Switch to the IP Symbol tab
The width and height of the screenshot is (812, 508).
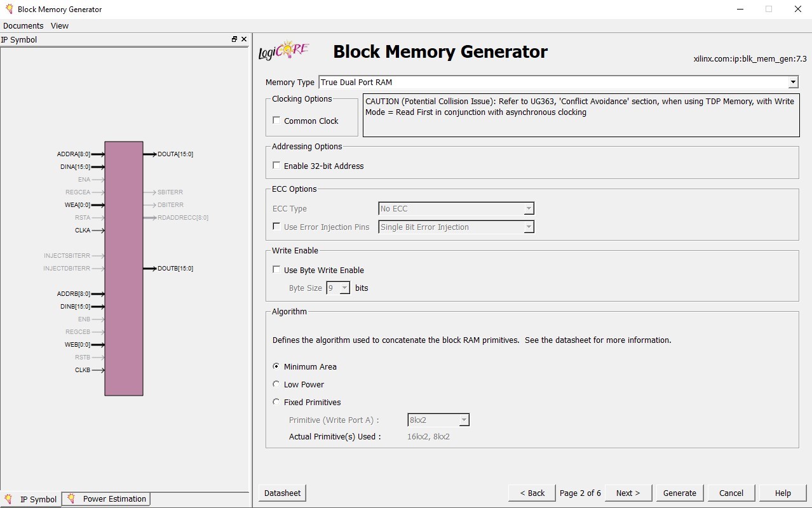[x=31, y=499]
